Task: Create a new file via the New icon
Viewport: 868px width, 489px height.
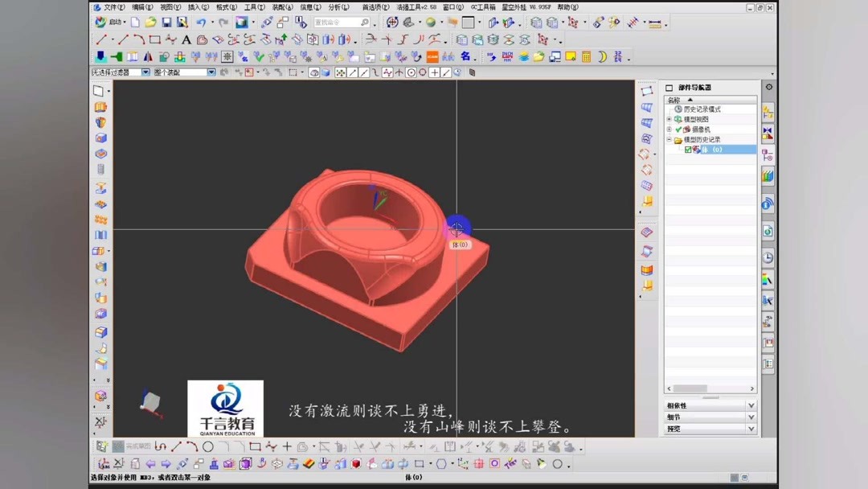Action: tap(134, 23)
